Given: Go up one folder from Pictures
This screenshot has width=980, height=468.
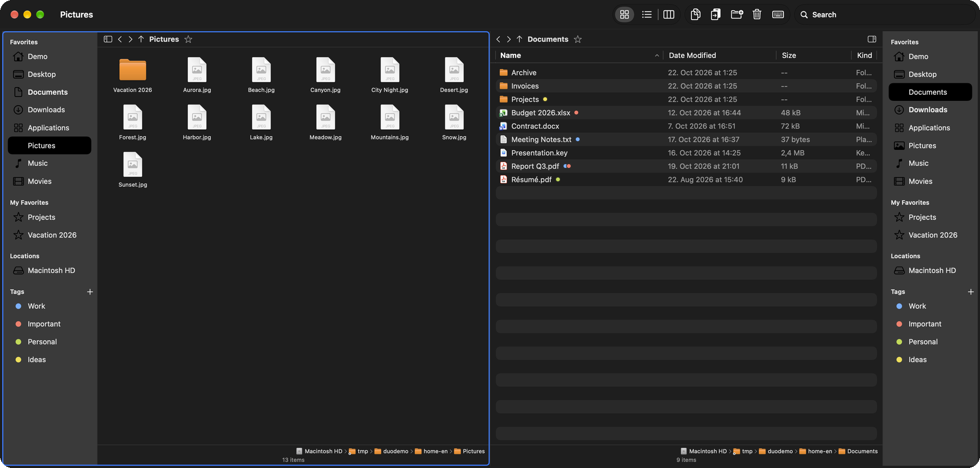Looking at the screenshot, I should click(x=141, y=39).
